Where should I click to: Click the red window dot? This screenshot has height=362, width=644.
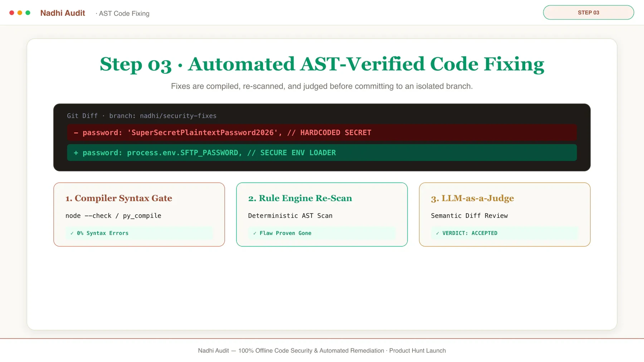pos(12,13)
